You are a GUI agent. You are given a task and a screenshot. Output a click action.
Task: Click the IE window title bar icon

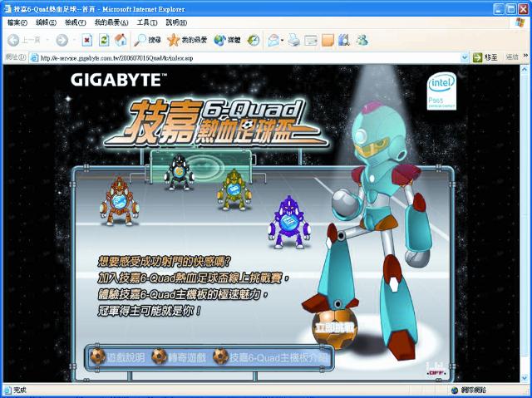tap(7, 9)
